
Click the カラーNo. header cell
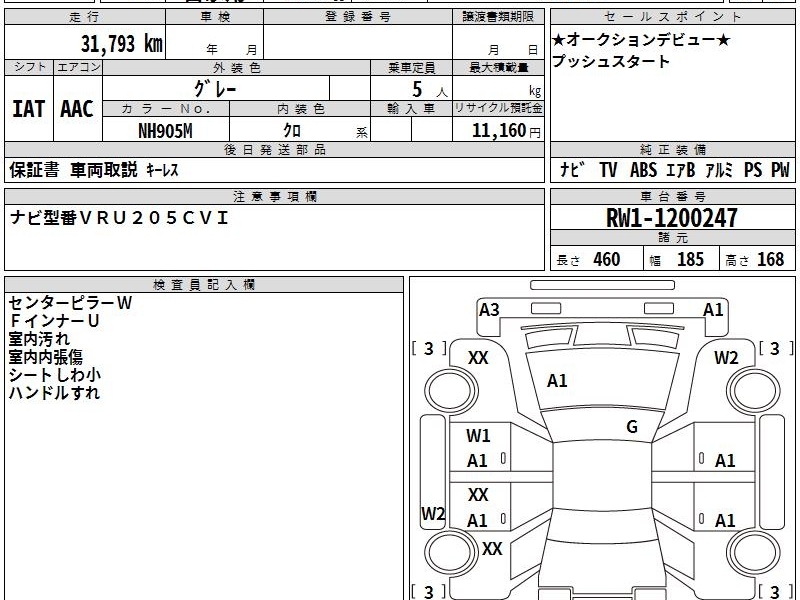(x=166, y=109)
